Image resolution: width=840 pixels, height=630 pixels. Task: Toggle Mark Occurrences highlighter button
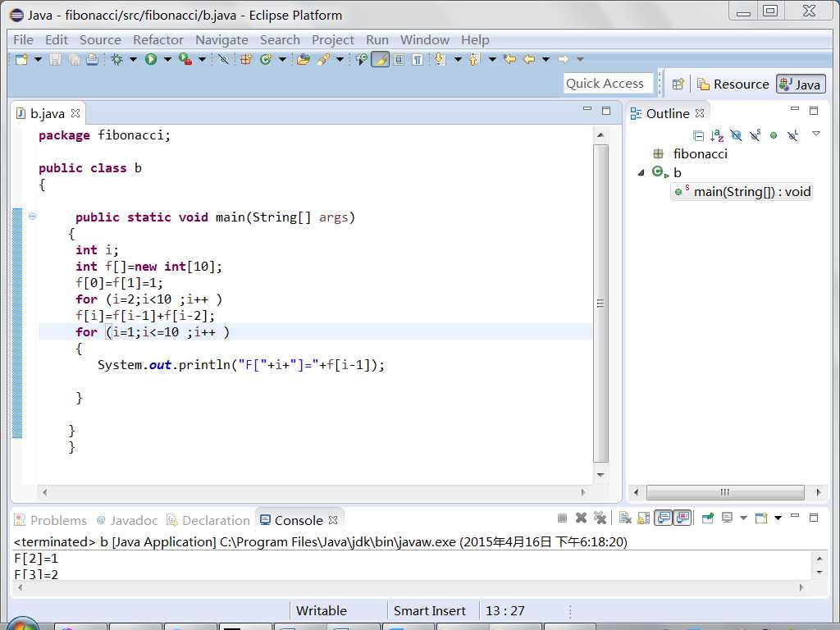coord(380,59)
